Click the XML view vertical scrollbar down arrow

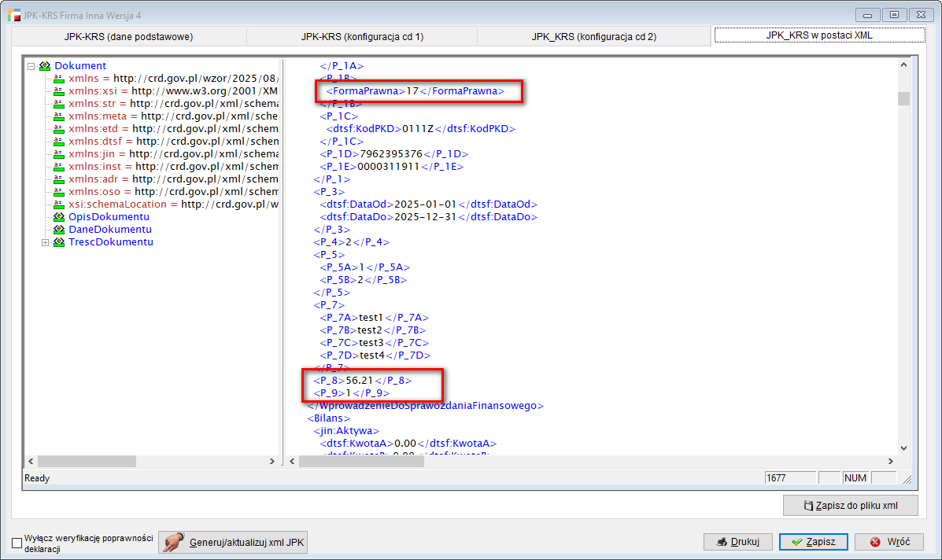pos(904,447)
